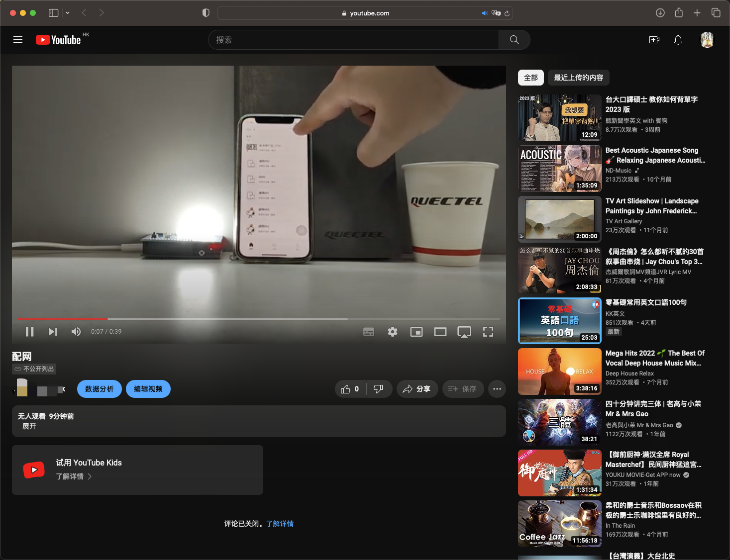
Task: Open 零基礎常用英文口語100句 video thumbnail
Action: pyautogui.click(x=560, y=321)
